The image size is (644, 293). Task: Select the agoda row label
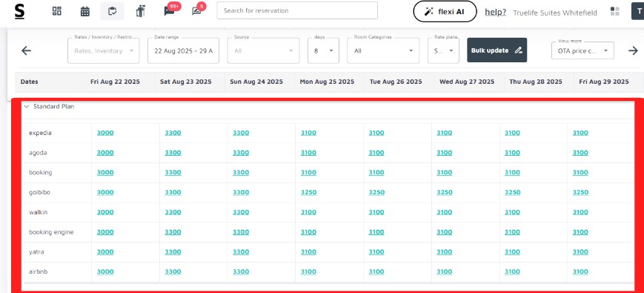[x=38, y=153]
